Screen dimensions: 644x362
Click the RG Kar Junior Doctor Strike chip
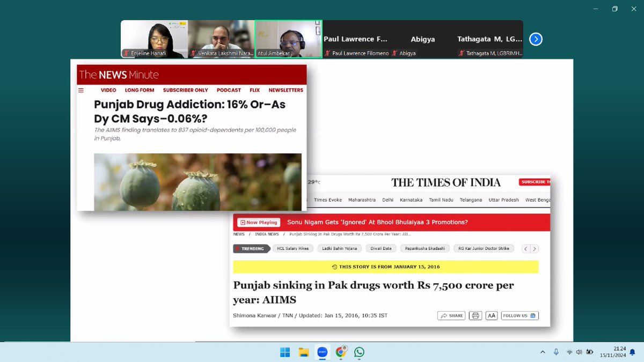(484, 248)
